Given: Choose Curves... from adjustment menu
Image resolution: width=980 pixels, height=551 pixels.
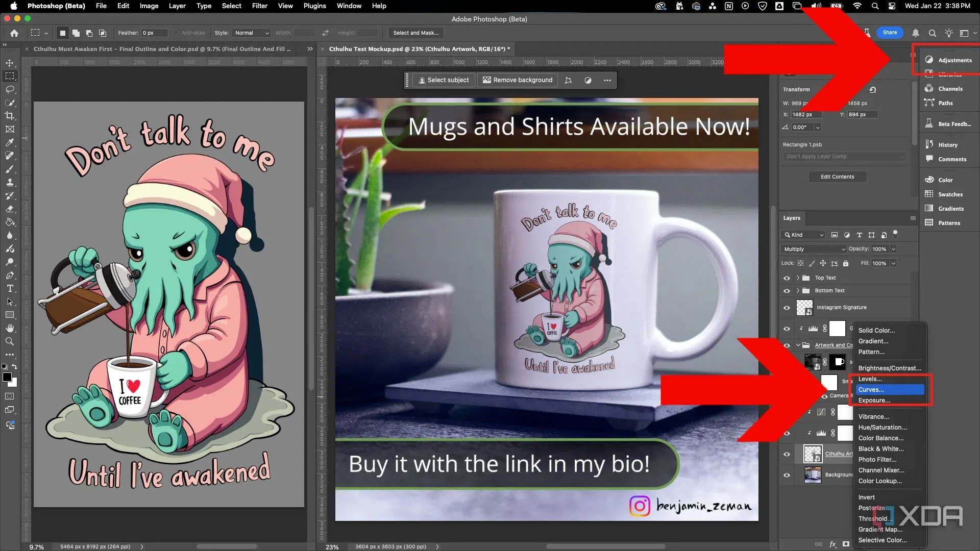Looking at the screenshot, I should [890, 390].
